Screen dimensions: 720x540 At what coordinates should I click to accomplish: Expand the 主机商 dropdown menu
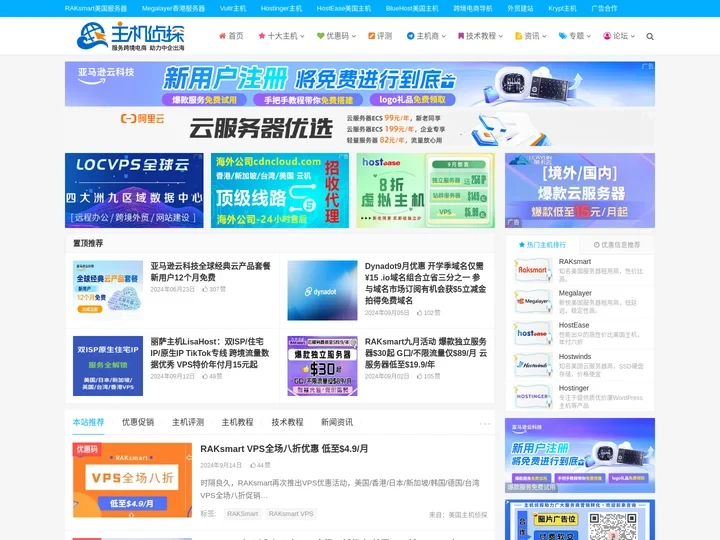[x=444, y=36]
